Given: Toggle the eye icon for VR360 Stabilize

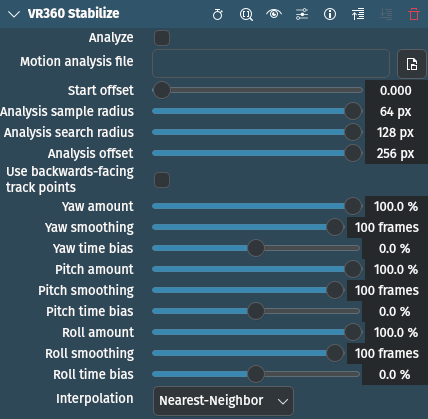Looking at the screenshot, I should 274,14.
